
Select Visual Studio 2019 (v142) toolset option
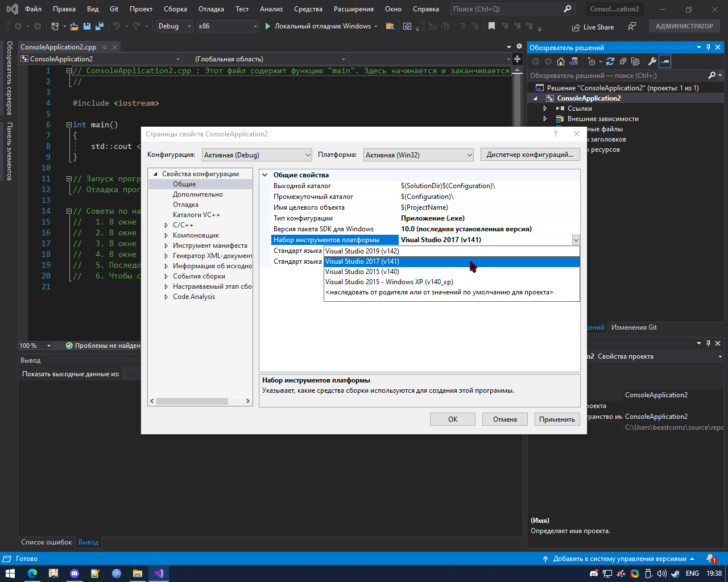point(362,251)
